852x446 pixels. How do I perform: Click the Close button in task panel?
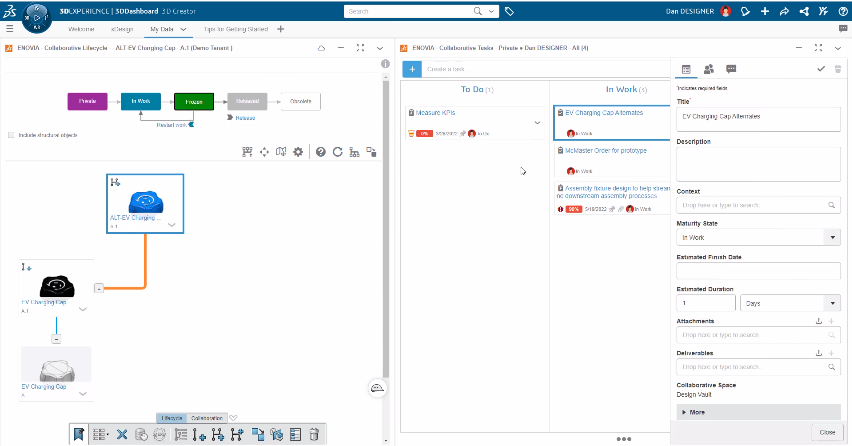[827, 432]
